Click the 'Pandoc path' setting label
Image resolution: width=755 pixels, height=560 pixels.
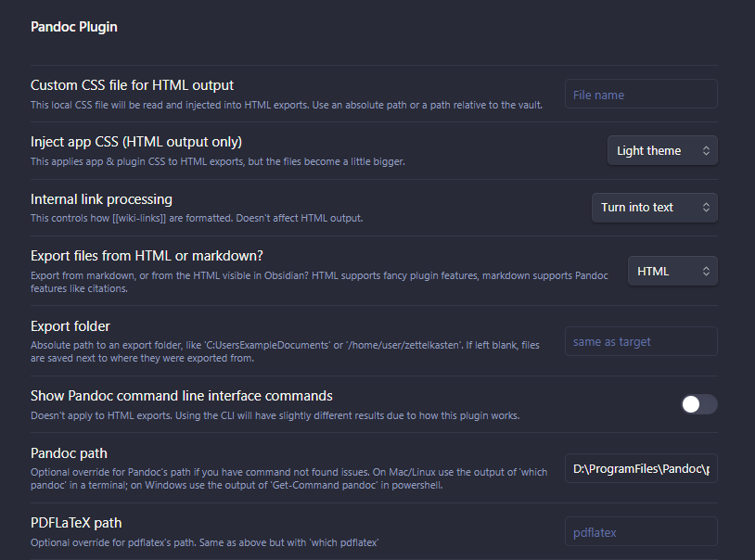pos(69,453)
